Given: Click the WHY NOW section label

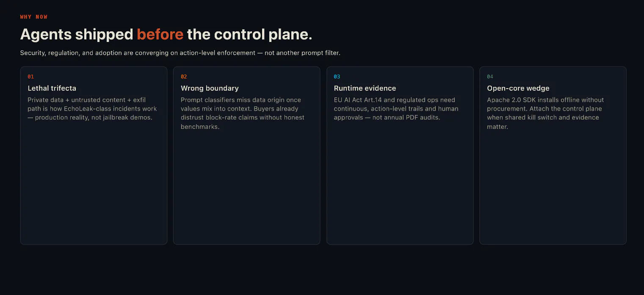Looking at the screenshot, I should click(34, 17).
